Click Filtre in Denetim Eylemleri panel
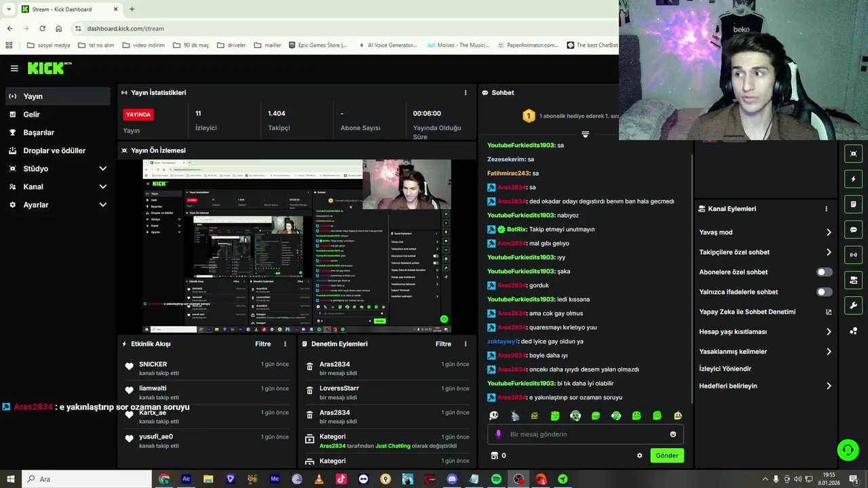Image resolution: width=868 pixels, height=488 pixels. pyautogui.click(x=443, y=344)
